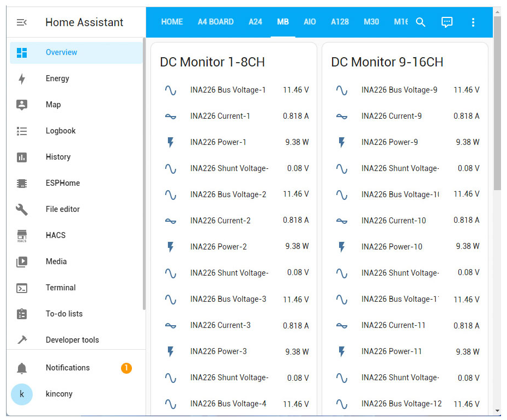Screen dimensions: 507x420
Task: Switch to the AIO tab
Action: coord(310,22)
